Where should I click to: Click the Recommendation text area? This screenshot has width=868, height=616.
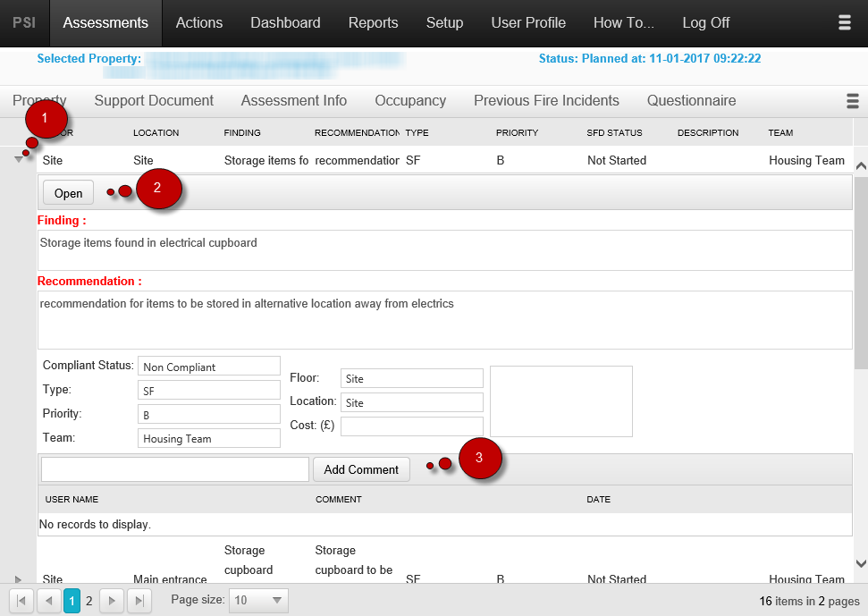tap(445, 320)
